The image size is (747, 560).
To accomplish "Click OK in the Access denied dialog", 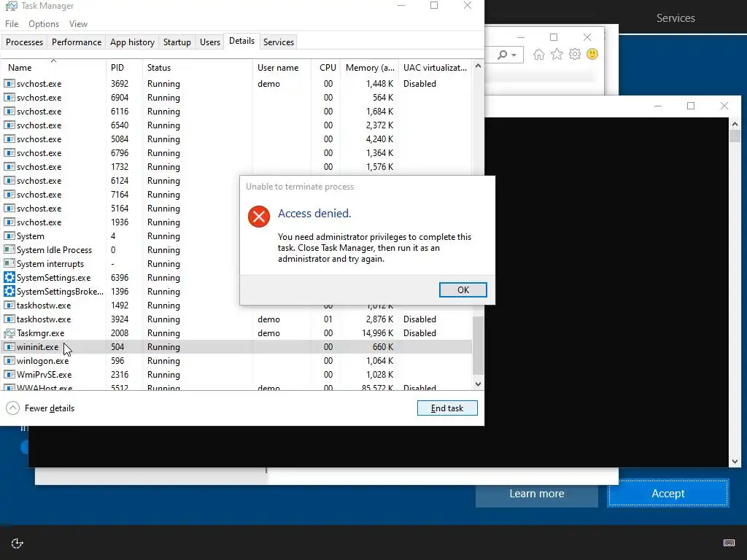I will coord(462,289).
